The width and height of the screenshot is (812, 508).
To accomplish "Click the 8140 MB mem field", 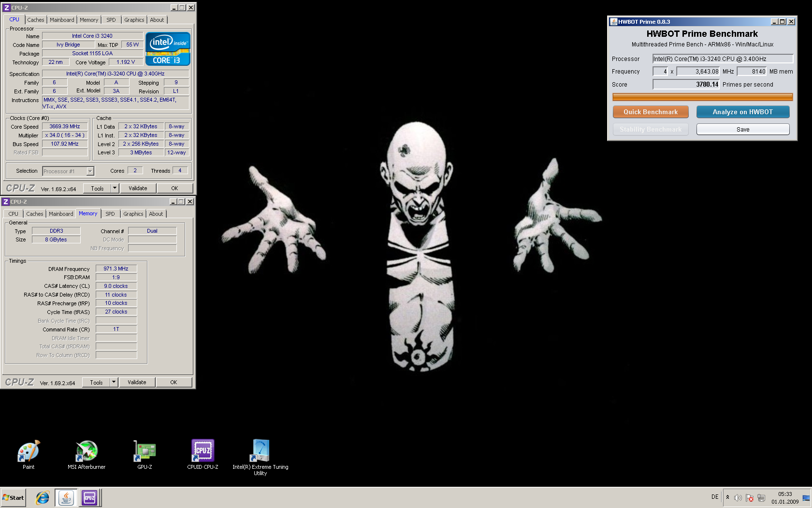I will 752,71.
